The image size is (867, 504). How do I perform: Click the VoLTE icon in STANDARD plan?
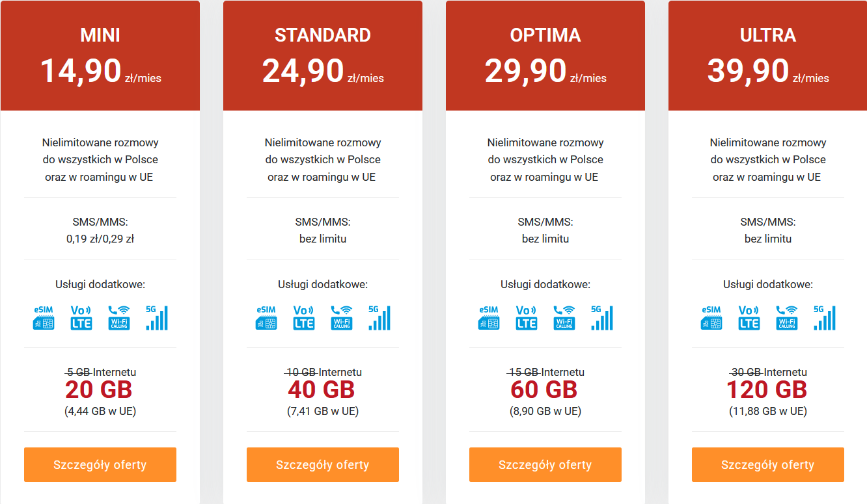pyautogui.click(x=304, y=318)
